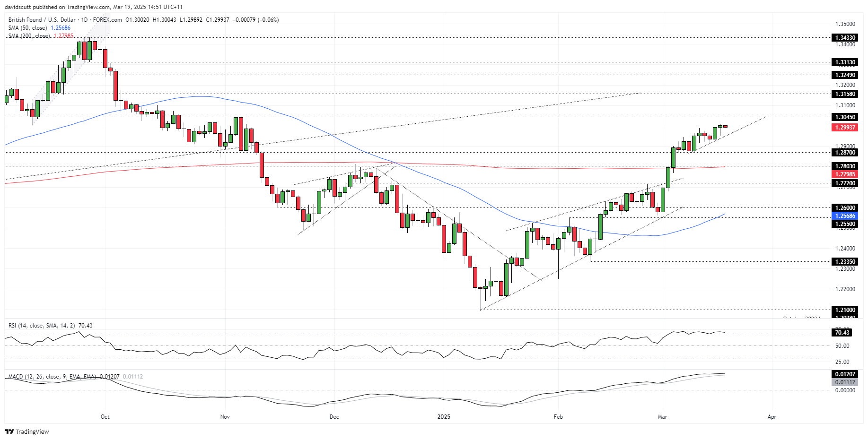This screenshot has width=868, height=440.
Task: Click the red current price tag 1.29937
Action: click(845, 127)
